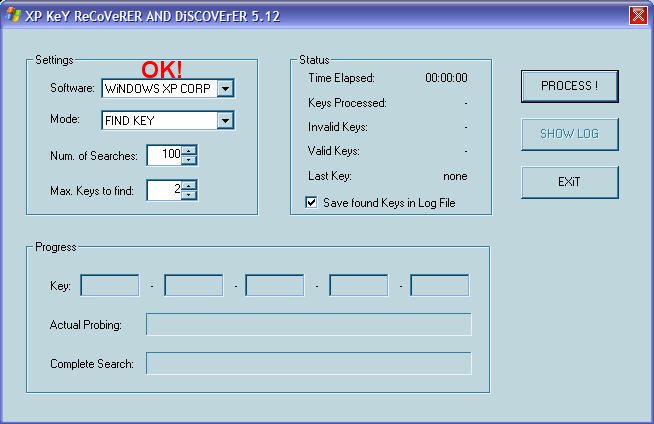Click the Mode label in Settings
The width and height of the screenshot is (654, 424).
tap(65, 119)
